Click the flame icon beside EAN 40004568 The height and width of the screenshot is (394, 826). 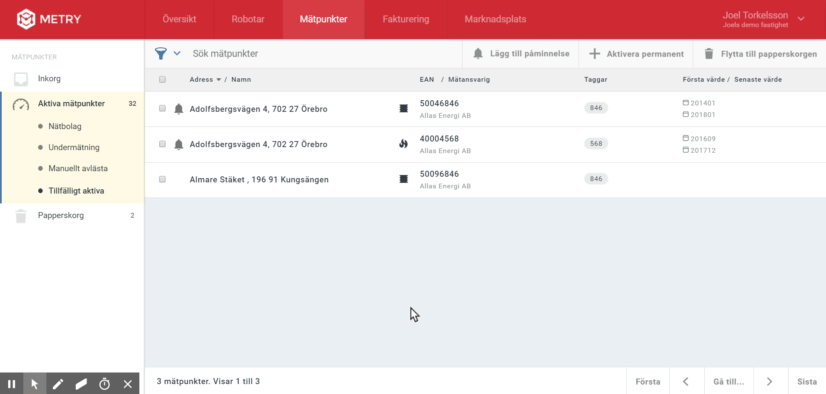point(404,144)
